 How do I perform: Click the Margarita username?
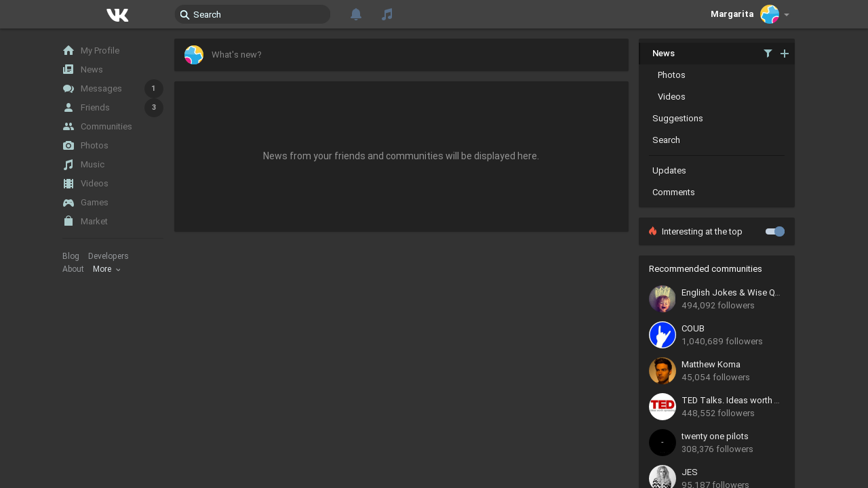732,14
